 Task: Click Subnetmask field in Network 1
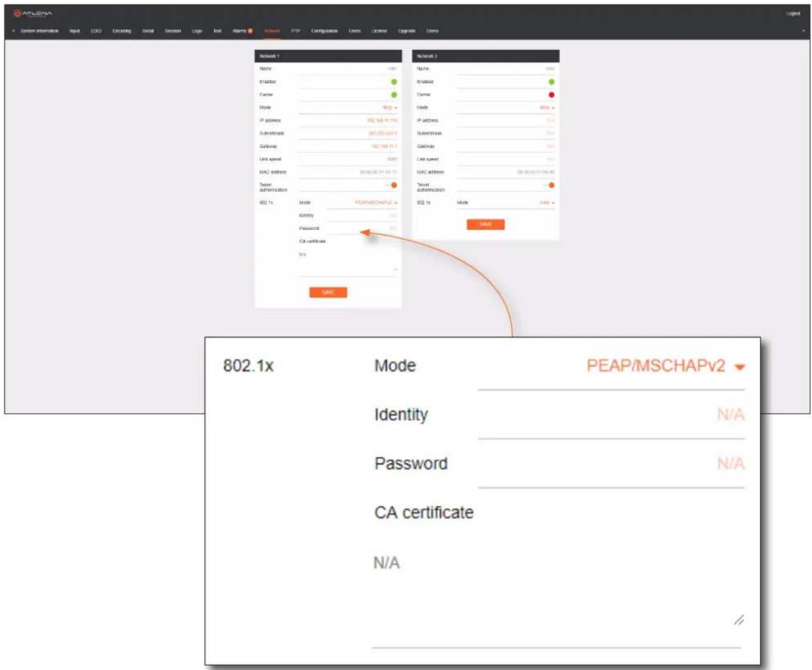[x=348, y=134]
